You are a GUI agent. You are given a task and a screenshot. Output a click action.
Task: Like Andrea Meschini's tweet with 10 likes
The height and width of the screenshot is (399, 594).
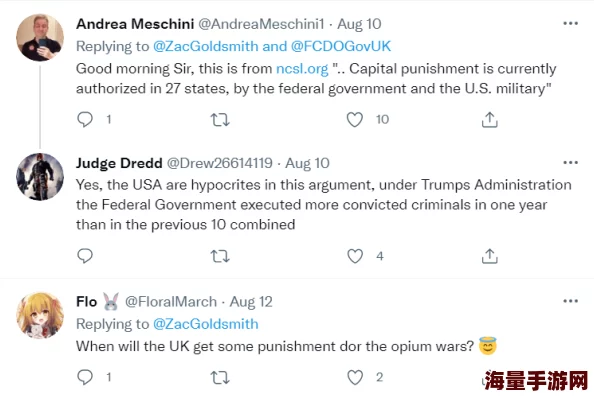(x=355, y=120)
